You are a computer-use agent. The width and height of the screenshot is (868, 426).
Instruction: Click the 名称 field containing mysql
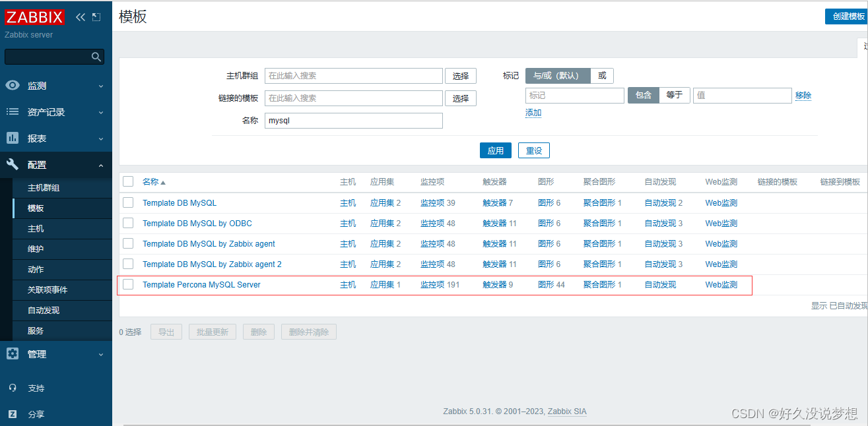pyautogui.click(x=354, y=121)
